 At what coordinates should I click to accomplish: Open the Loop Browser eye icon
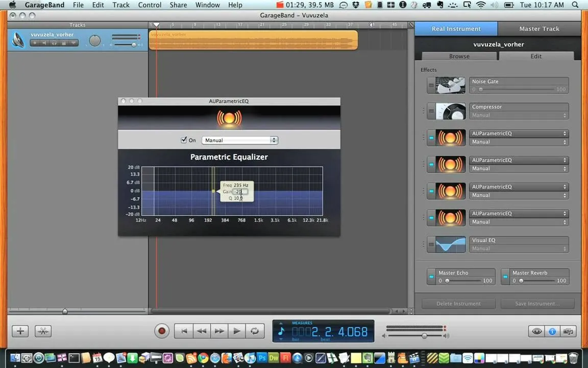[x=536, y=331]
